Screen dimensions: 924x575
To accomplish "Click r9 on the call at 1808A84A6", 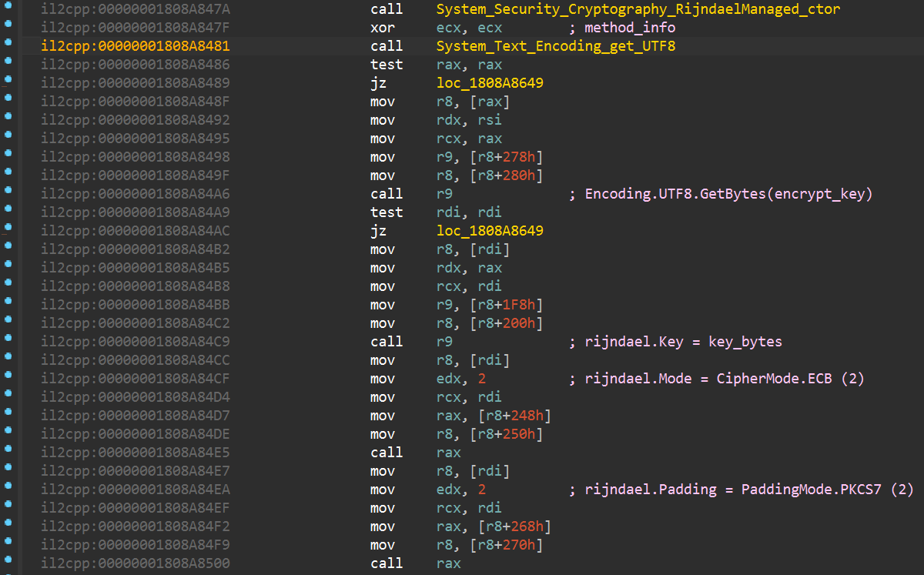I will pos(444,194).
